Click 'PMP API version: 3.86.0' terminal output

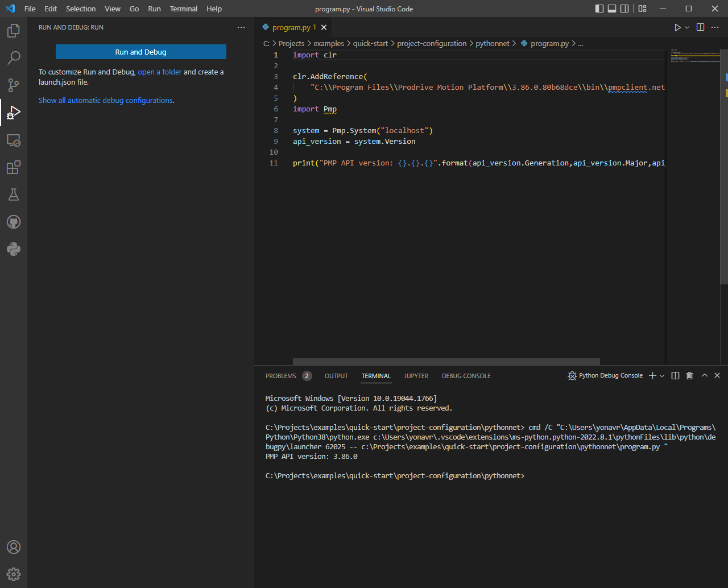pyautogui.click(x=312, y=457)
